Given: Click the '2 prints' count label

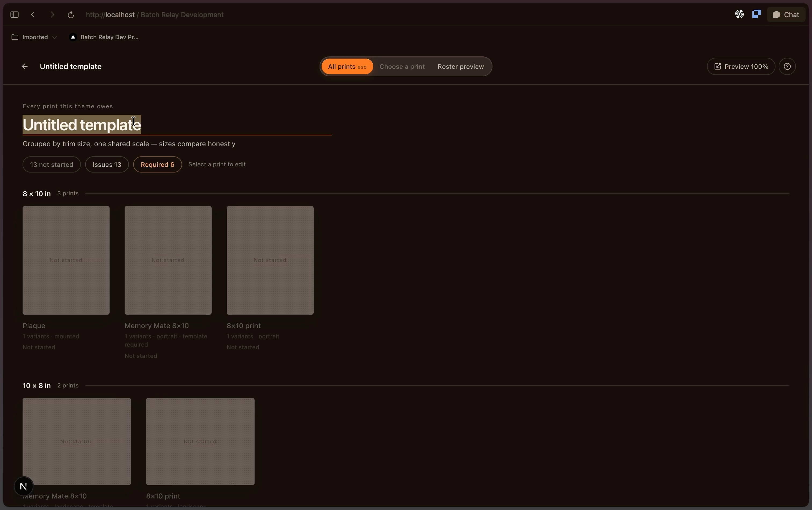Looking at the screenshot, I should [x=68, y=385].
